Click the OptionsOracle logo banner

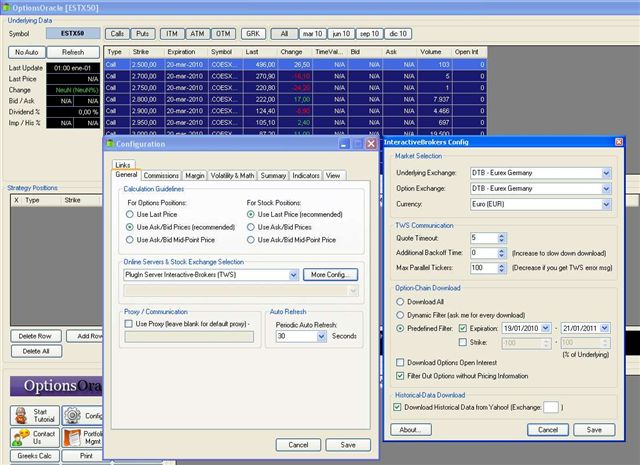point(53,386)
